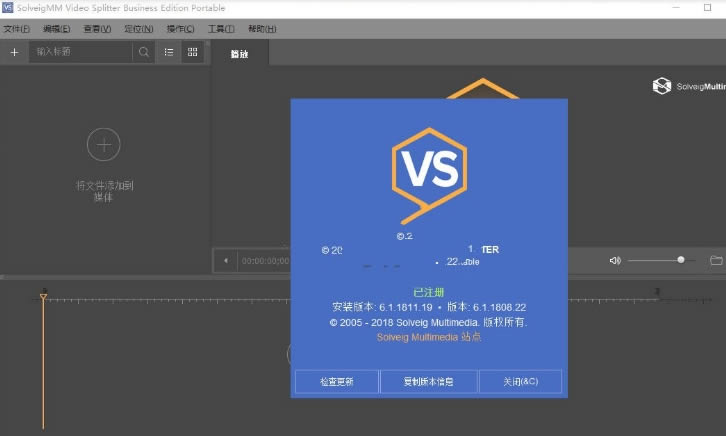Switch media panel to list view
The image size is (726, 436).
[169, 52]
